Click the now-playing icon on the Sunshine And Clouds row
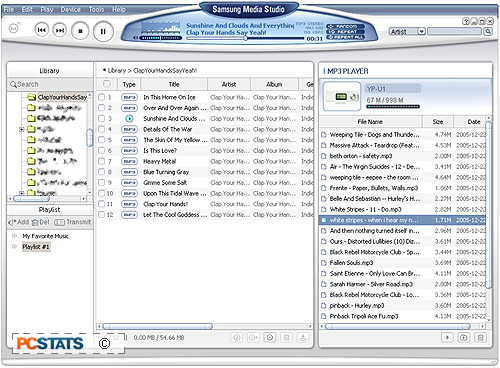 click(x=129, y=119)
